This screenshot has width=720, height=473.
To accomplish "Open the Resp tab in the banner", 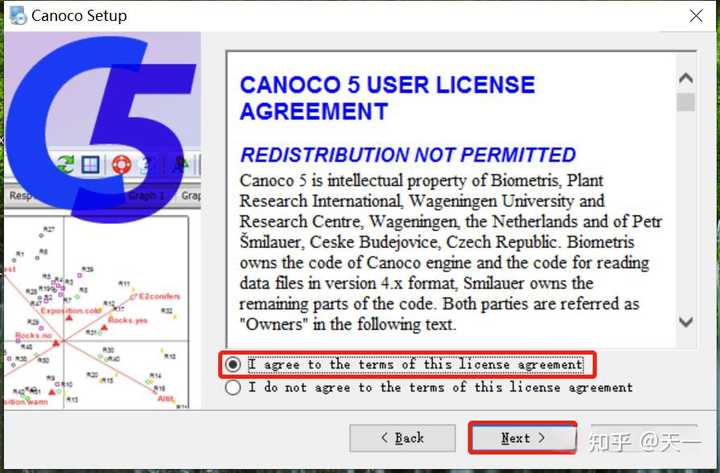I will tap(20, 196).
